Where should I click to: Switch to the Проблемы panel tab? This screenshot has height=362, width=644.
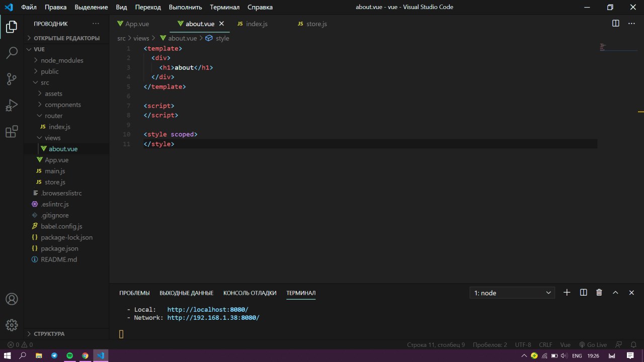(134, 293)
